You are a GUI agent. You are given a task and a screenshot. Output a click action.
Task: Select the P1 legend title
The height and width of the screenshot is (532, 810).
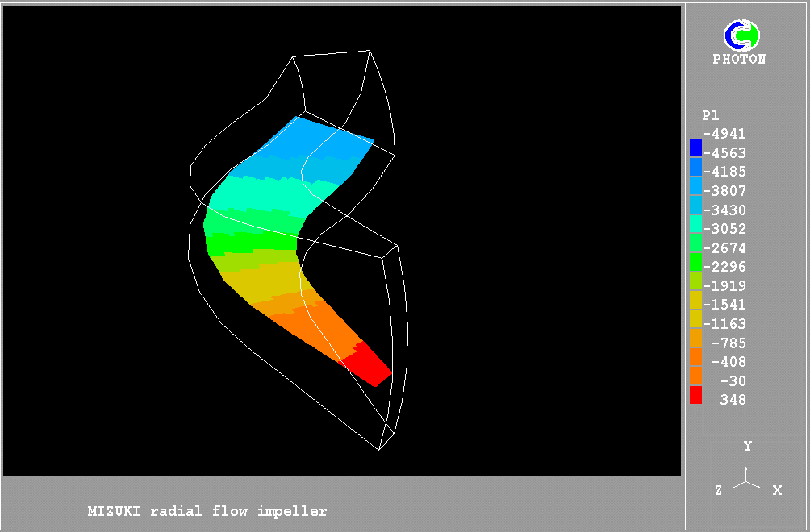[x=710, y=115]
